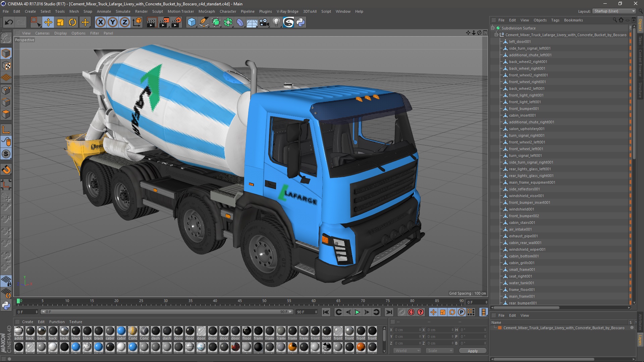Open the vertical Takes tab

[640, 40]
